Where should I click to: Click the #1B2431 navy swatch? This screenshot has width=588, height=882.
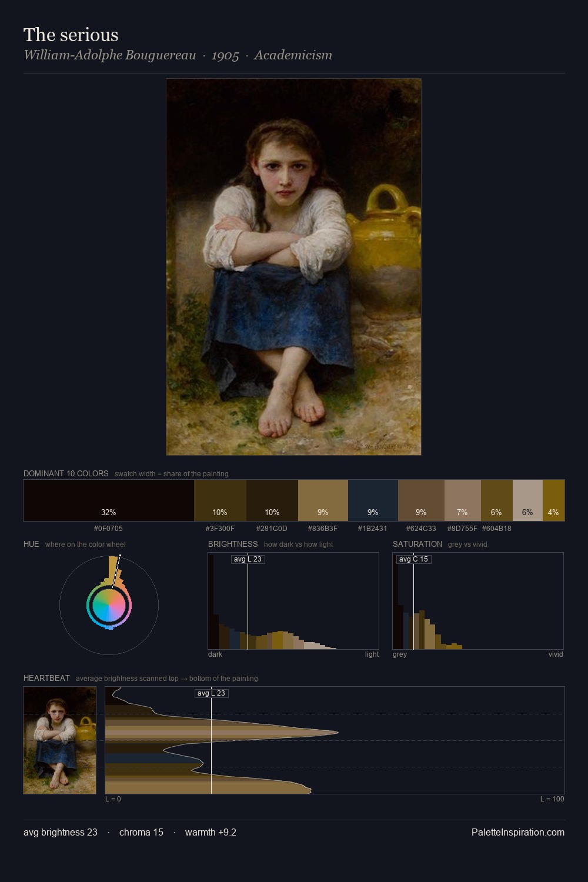[x=373, y=500]
